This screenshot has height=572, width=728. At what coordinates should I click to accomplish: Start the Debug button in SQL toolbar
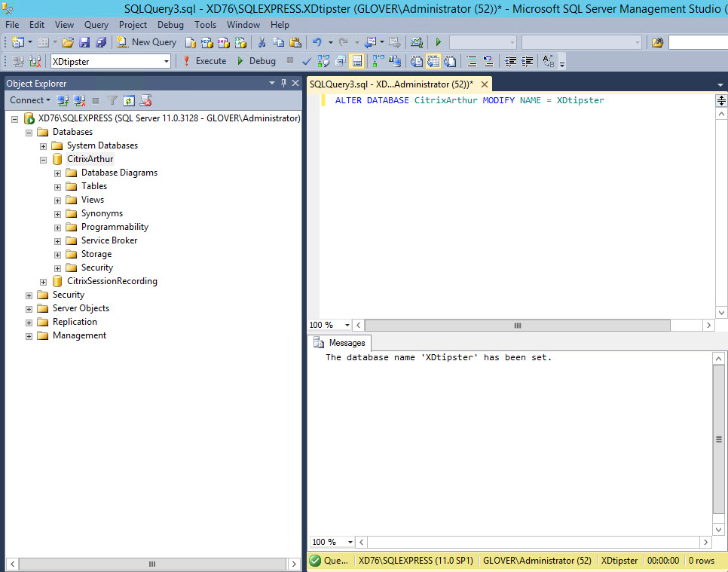(x=256, y=61)
